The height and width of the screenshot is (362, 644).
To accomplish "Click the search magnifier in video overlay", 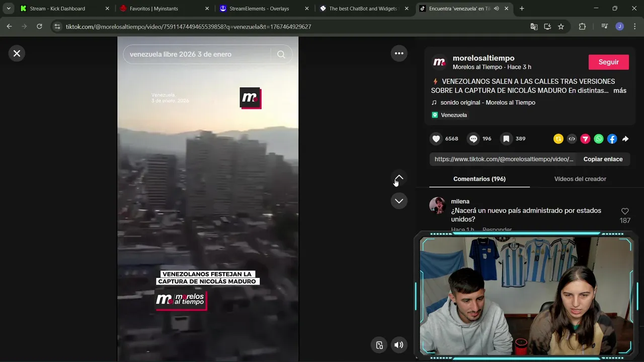I will click(x=281, y=54).
